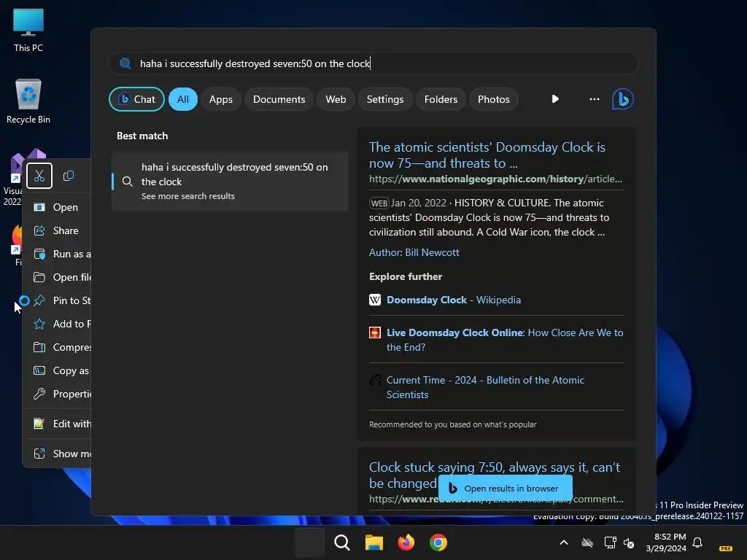Select Compress to ZIP entry
Image resolution: width=747 pixels, height=560 pixels.
(58, 347)
